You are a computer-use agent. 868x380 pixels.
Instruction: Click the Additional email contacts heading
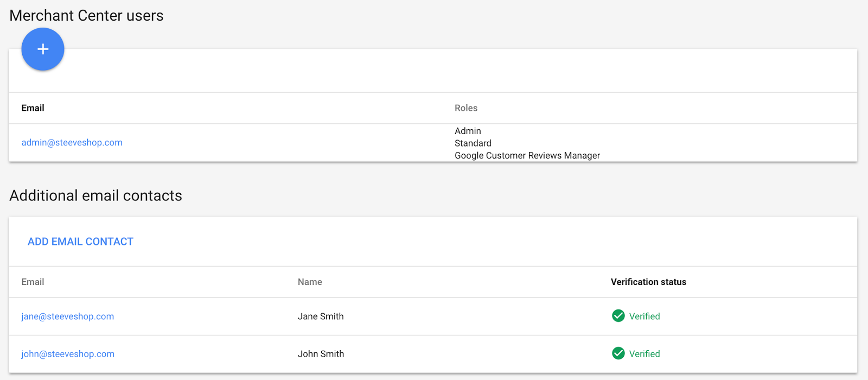95,195
